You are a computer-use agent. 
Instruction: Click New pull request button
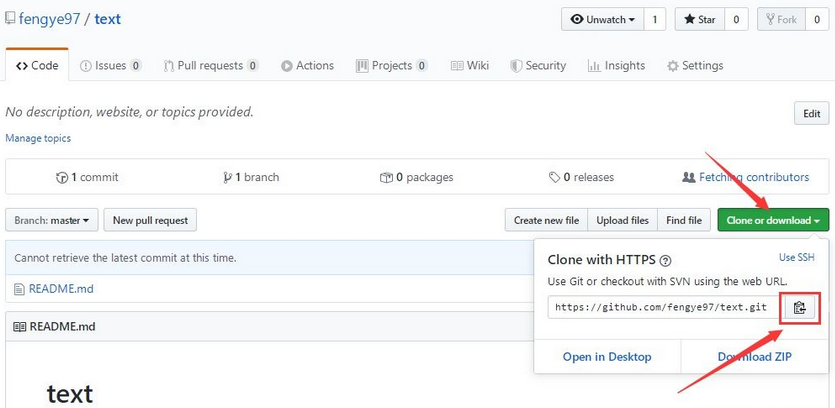(x=150, y=220)
